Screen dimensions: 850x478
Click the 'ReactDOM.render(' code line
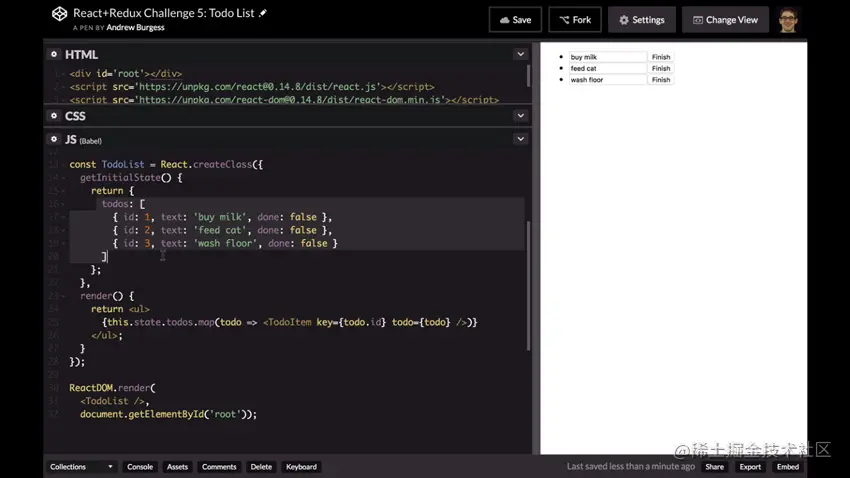click(x=112, y=388)
